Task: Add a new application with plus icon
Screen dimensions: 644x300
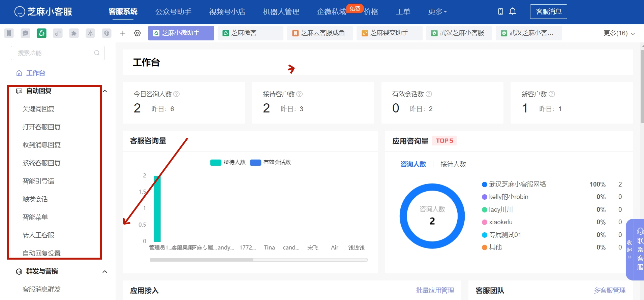Action: [123, 33]
